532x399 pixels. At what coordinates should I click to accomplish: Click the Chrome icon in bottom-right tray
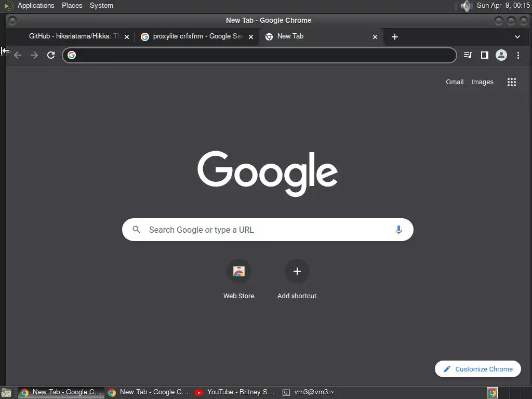[492, 393]
